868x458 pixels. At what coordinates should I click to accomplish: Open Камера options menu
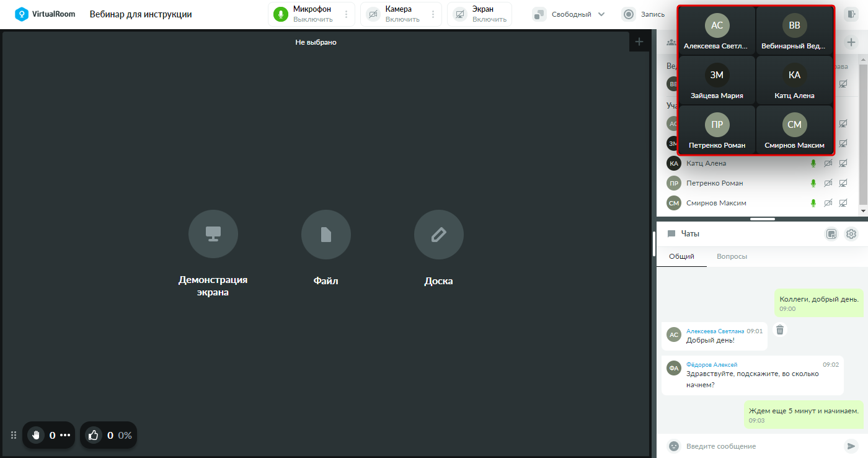[432, 14]
